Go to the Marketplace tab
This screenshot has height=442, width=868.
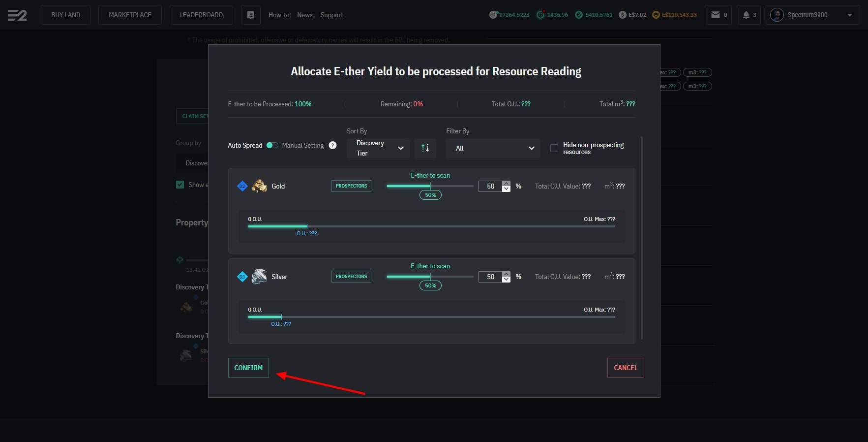pyautogui.click(x=130, y=15)
